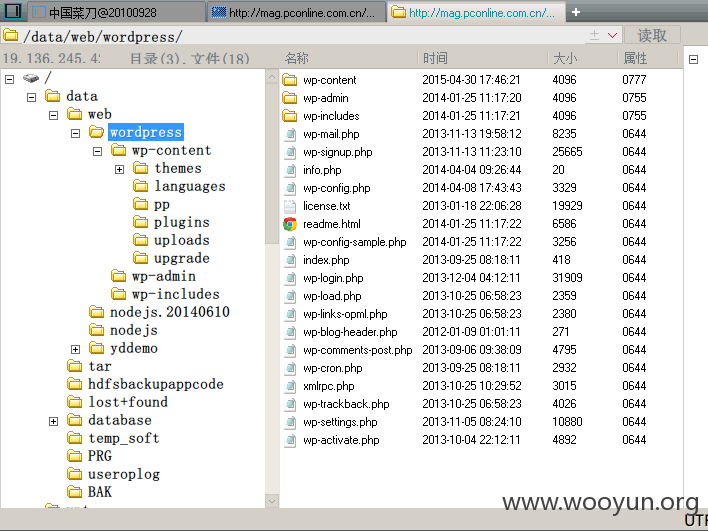This screenshot has height=531, width=708.
Task: Click the wp-mail.php file icon
Action: pos(290,134)
